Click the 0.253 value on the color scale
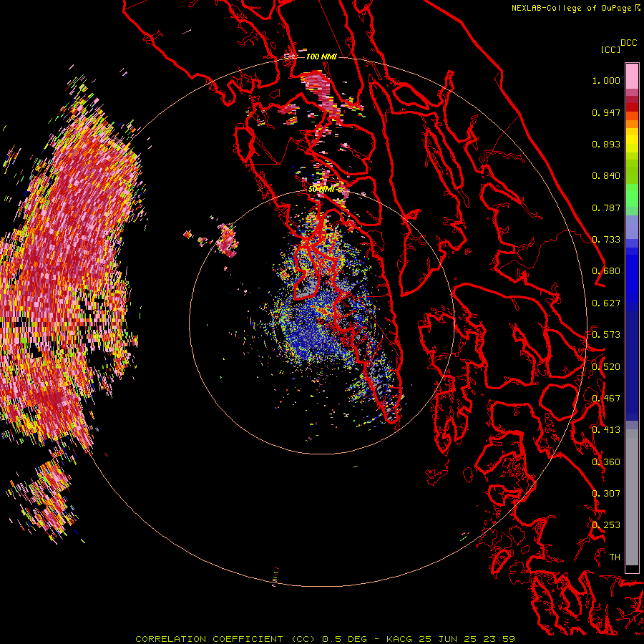 606,525
